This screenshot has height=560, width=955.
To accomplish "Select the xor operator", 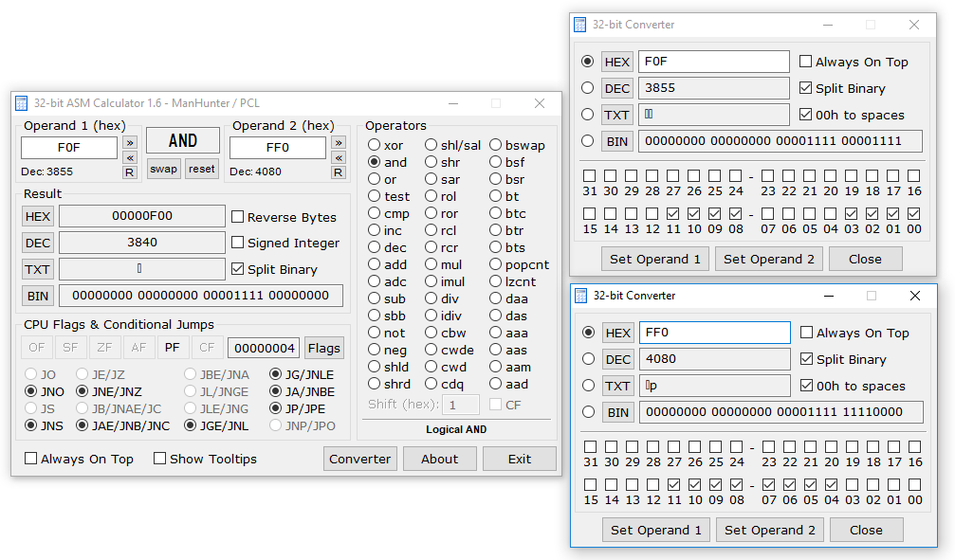I will coord(375,146).
